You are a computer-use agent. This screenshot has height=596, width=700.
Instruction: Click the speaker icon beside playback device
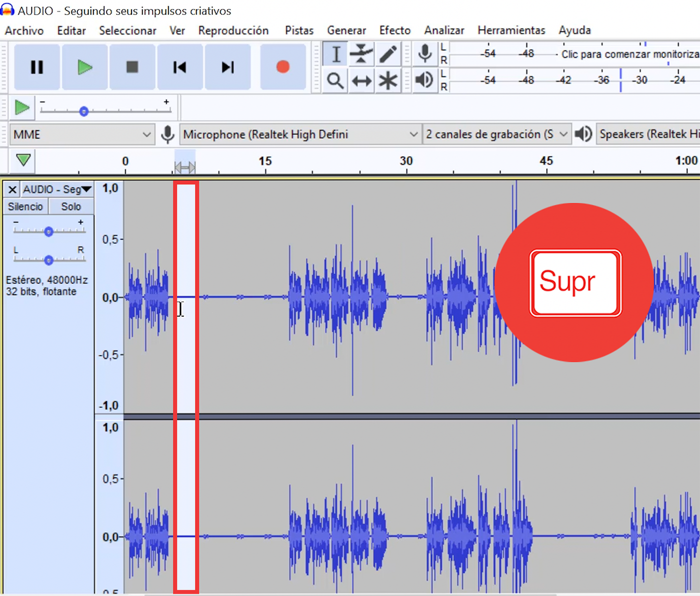coord(583,134)
